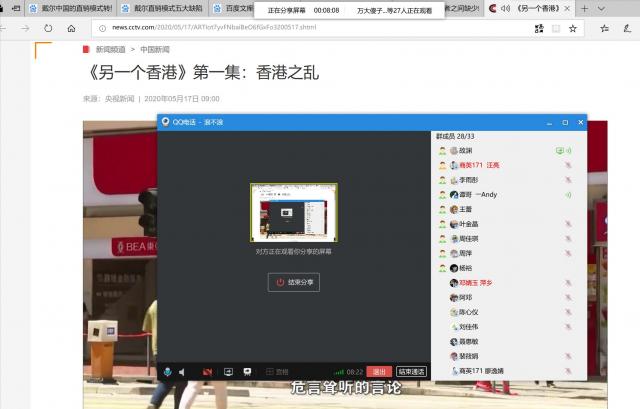640x409 pixels.
Task: Toggle the speaker volume icon
Action: pyautogui.click(x=182, y=371)
